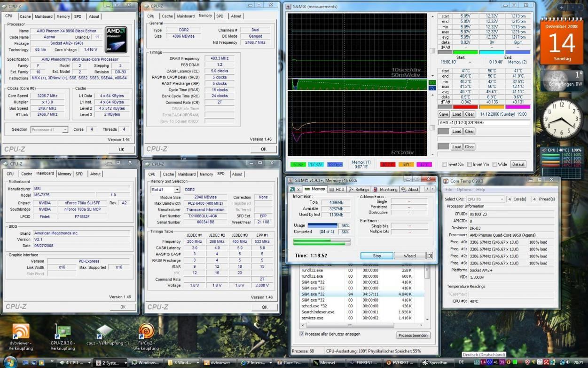This screenshot has width=588, height=368.
Task: Select the S&M.exe *32 row with CPU 94
Action: [362, 294]
